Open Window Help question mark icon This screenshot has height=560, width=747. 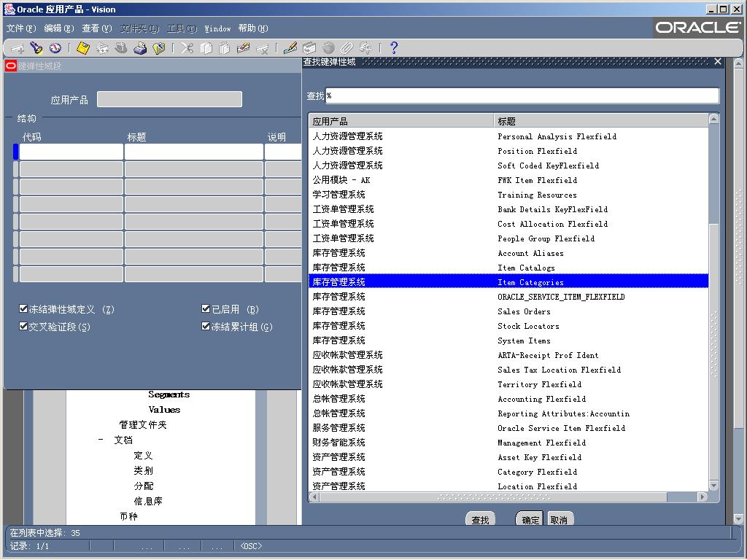click(x=393, y=48)
